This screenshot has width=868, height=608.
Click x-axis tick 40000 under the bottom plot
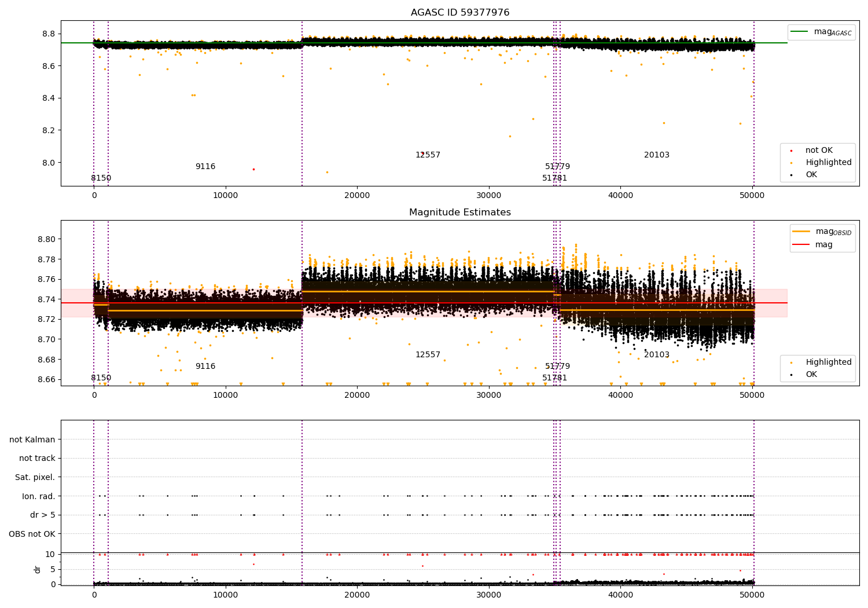tap(620, 595)
